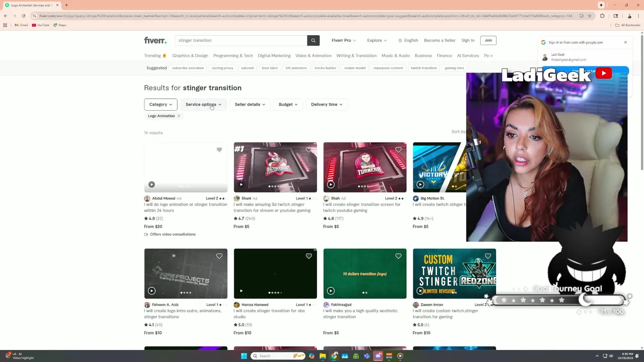Screen dimensions: 644x362
Task: Open Abdul Moeed's gig title text
Action: pos(185,208)
